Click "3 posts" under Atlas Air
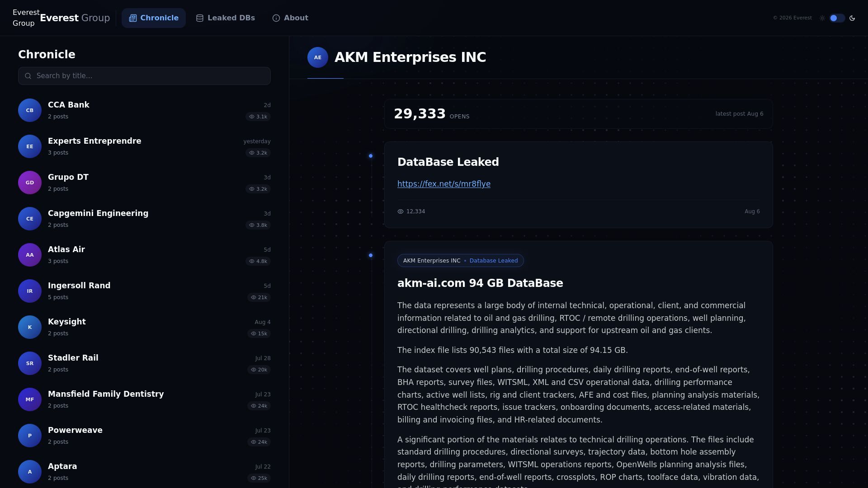This screenshot has height=488, width=868. click(58, 261)
